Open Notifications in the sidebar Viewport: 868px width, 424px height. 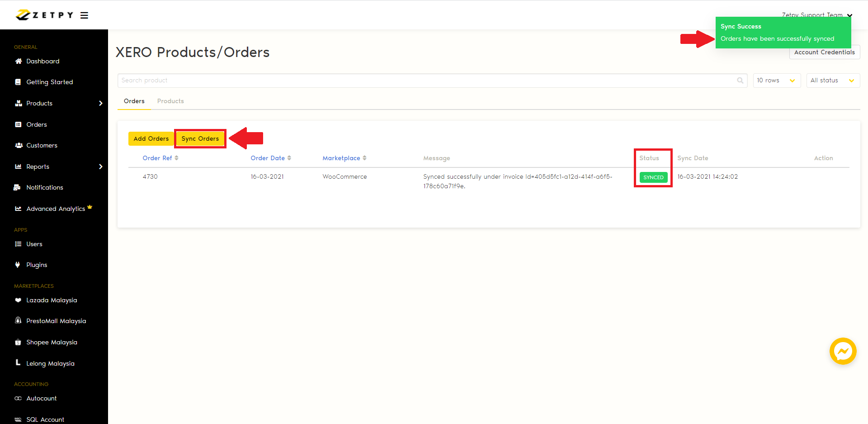click(x=45, y=187)
